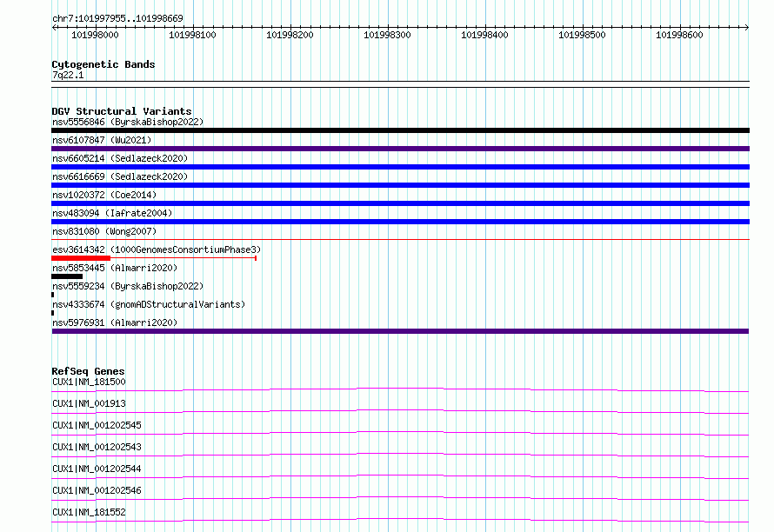
Task: Click the Cytogenetic Bands track title
Action: click(103, 64)
